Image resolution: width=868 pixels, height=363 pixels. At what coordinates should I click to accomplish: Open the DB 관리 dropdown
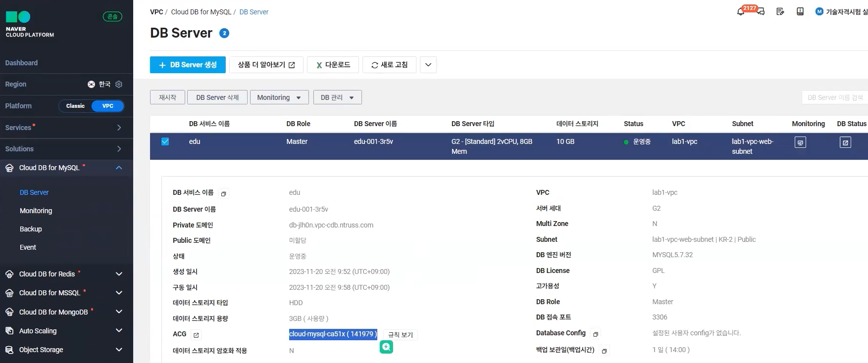(338, 97)
